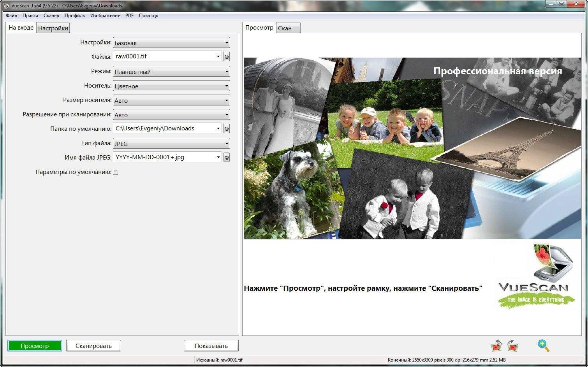Open the Размер носителя dropdown
Image resolution: width=588 pixels, height=367 pixels.
[171, 100]
